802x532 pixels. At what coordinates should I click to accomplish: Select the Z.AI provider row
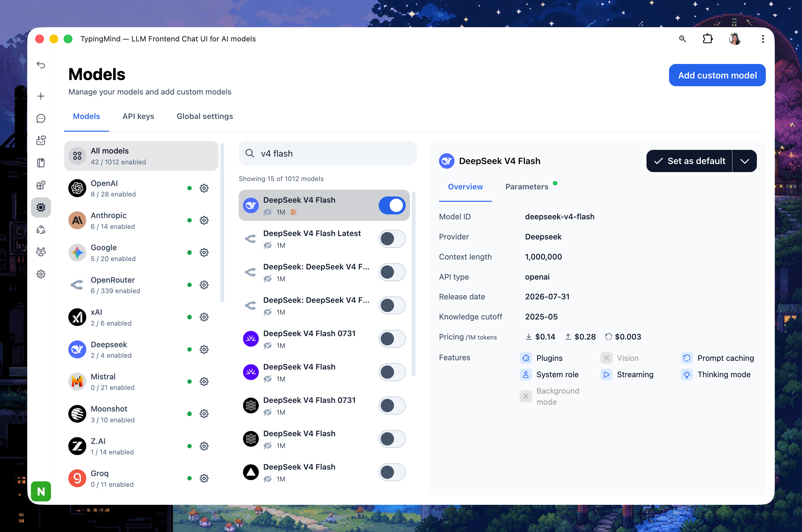(x=141, y=446)
